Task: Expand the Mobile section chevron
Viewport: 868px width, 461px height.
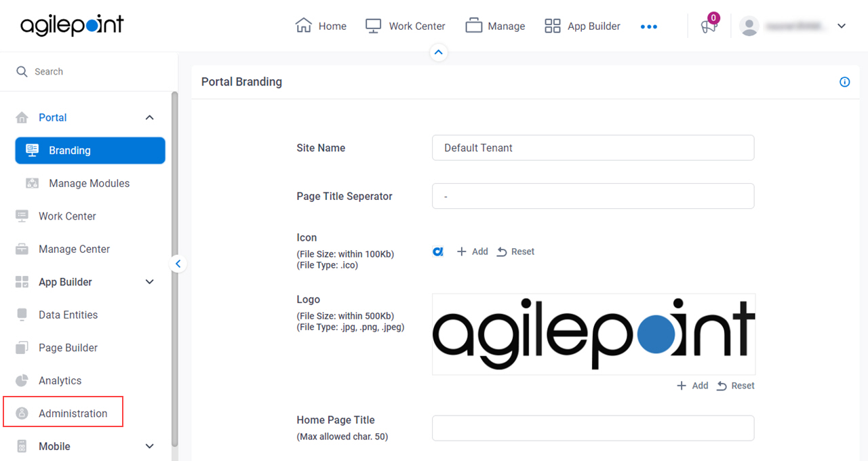Action: tap(150, 446)
